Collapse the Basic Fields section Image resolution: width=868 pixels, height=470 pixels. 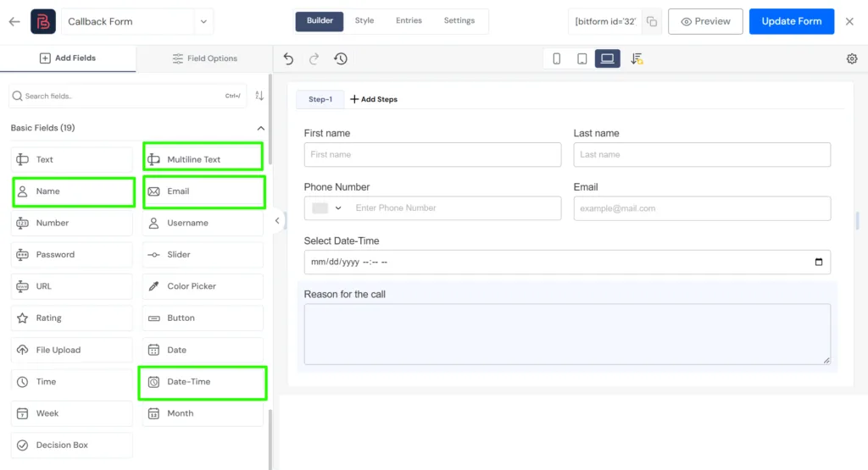[x=261, y=128]
